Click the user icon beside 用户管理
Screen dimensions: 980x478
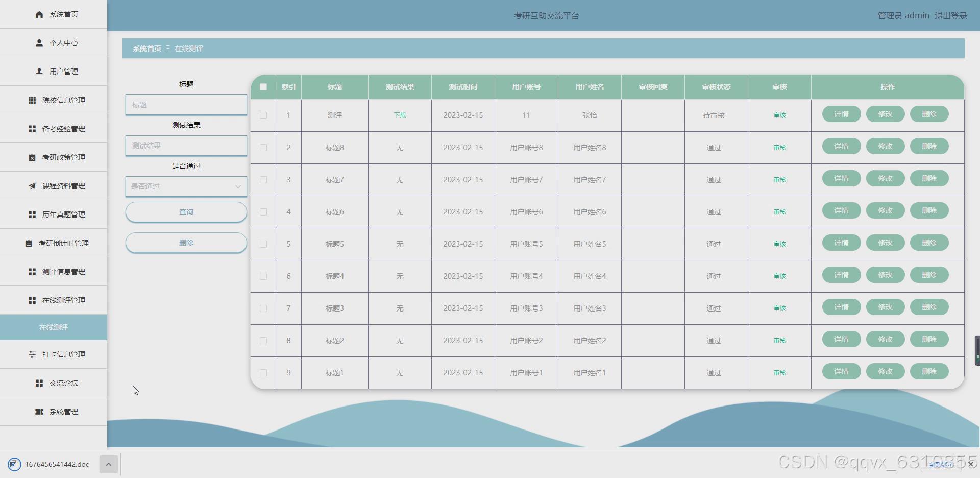point(39,71)
